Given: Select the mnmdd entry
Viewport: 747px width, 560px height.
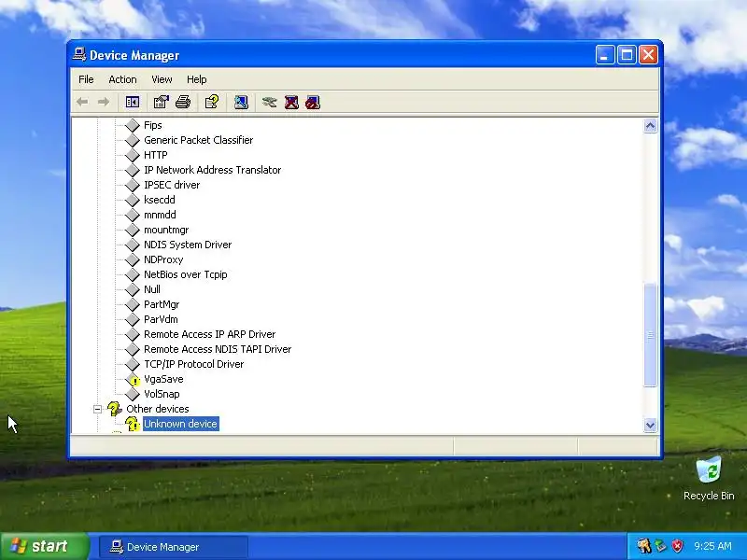Looking at the screenshot, I should pyautogui.click(x=160, y=215).
